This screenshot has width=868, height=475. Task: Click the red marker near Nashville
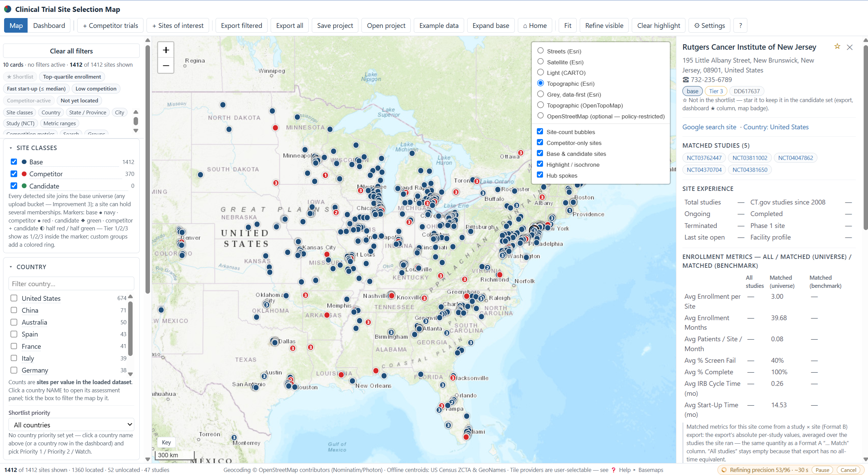(x=392, y=295)
